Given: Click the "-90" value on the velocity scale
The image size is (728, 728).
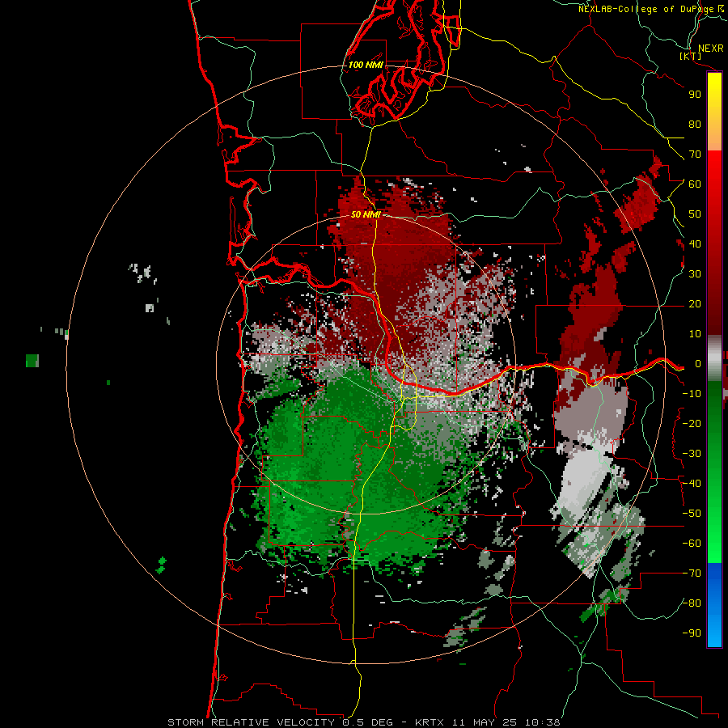Looking at the screenshot, I should [x=692, y=633].
